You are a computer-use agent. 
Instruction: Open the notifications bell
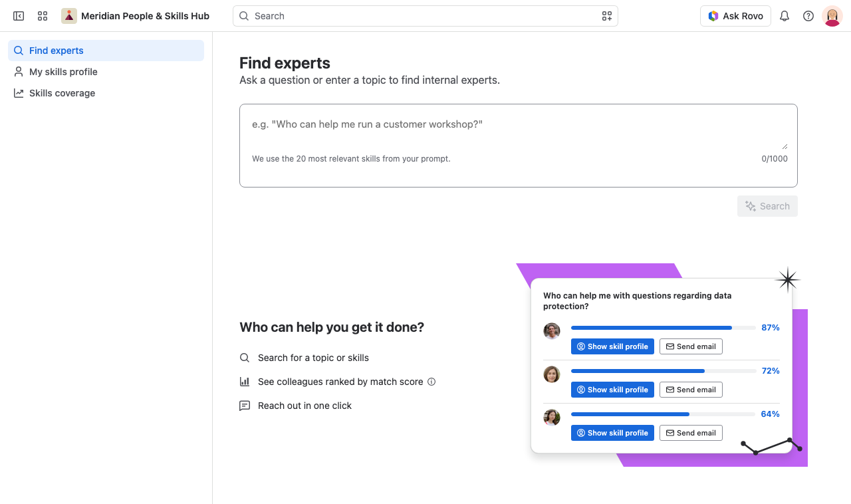(x=785, y=16)
